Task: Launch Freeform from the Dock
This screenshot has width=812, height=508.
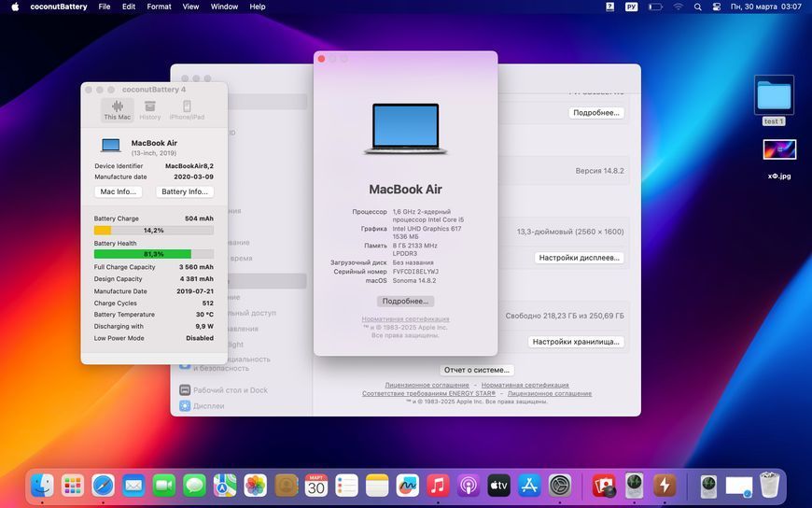Action: pyautogui.click(x=408, y=486)
